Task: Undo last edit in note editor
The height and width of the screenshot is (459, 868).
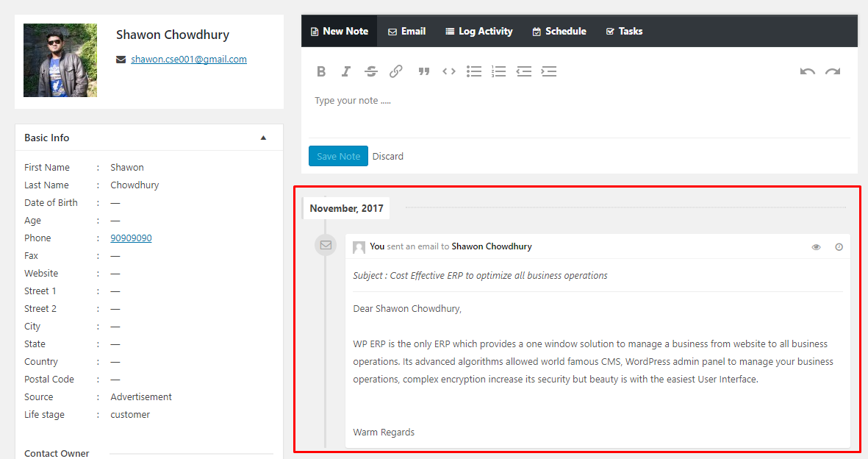Action: coord(808,71)
